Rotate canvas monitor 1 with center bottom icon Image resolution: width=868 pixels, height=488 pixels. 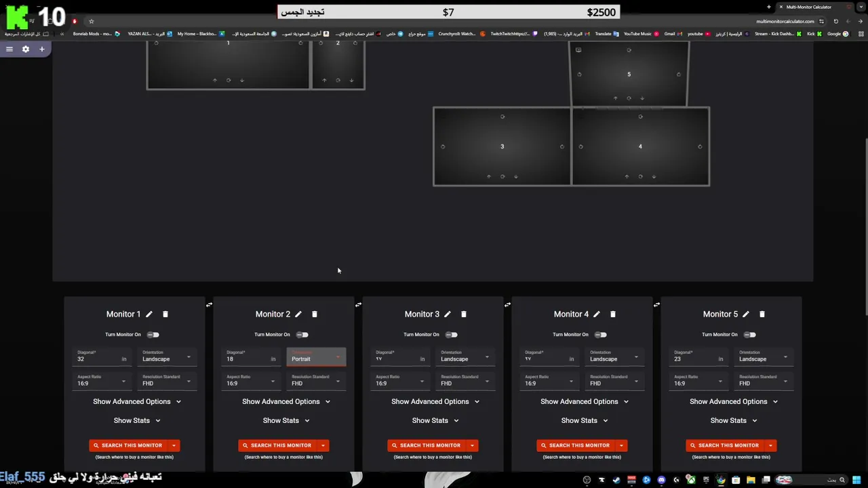pyautogui.click(x=229, y=80)
